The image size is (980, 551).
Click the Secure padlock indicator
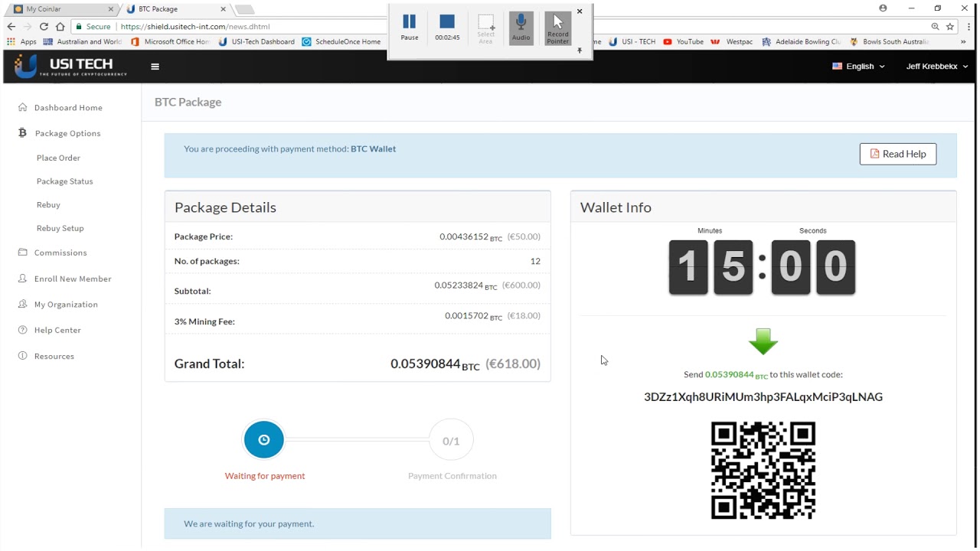pos(93,26)
